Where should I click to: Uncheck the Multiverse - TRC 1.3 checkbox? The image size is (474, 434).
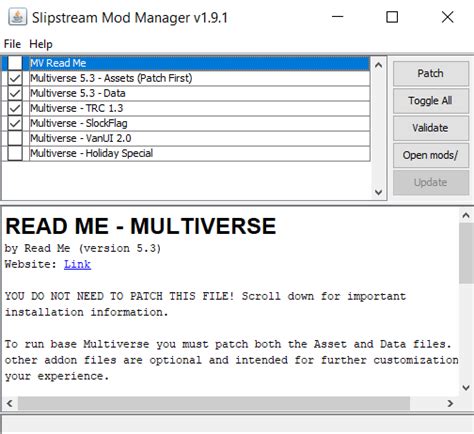click(x=15, y=108)
